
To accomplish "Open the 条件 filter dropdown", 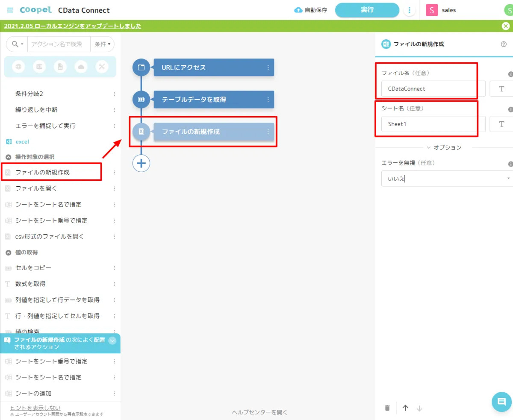I will click(103, 44).
